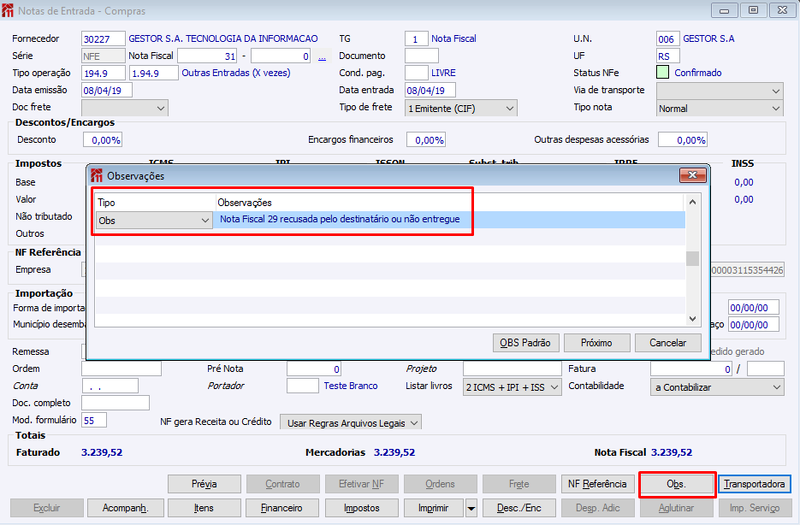Image resolution: width=800 pixels, height=525 pixels.
Task: Expand the Contabilidade dropdown
Action: click(x=777, y=387)
